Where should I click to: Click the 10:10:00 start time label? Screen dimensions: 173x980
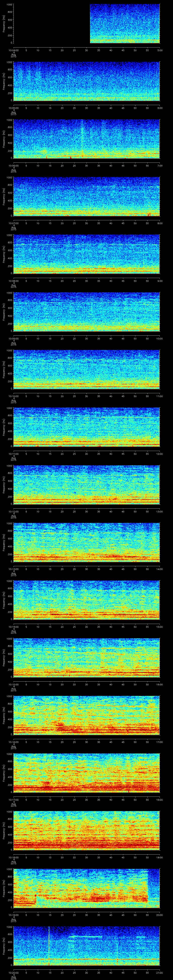(x=13, y=396)
